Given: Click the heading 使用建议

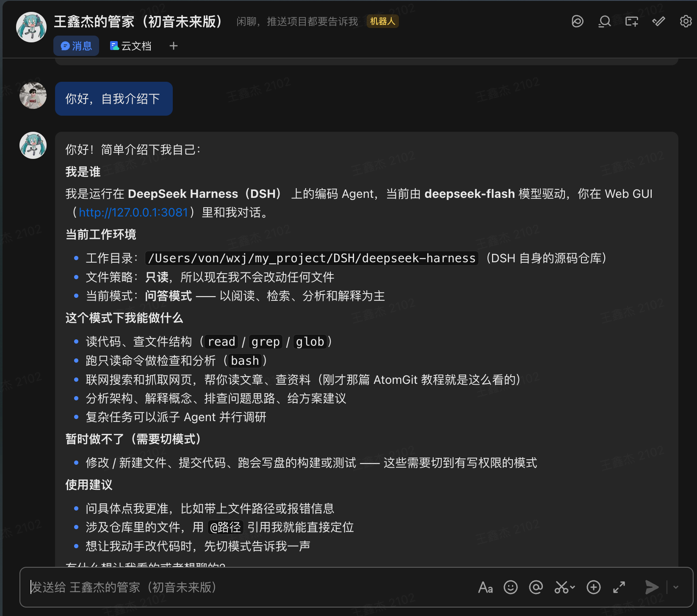Looking at the screenshot, I should click(x=89, y=485).
